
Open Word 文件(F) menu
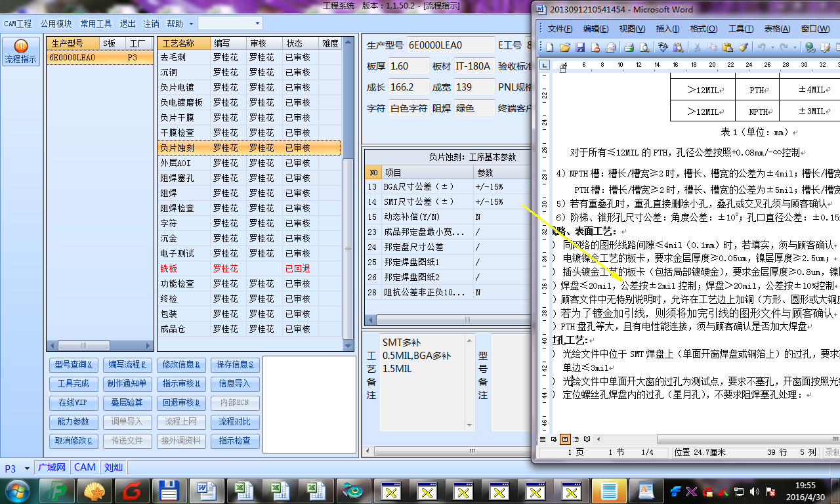tap(560, 29)
